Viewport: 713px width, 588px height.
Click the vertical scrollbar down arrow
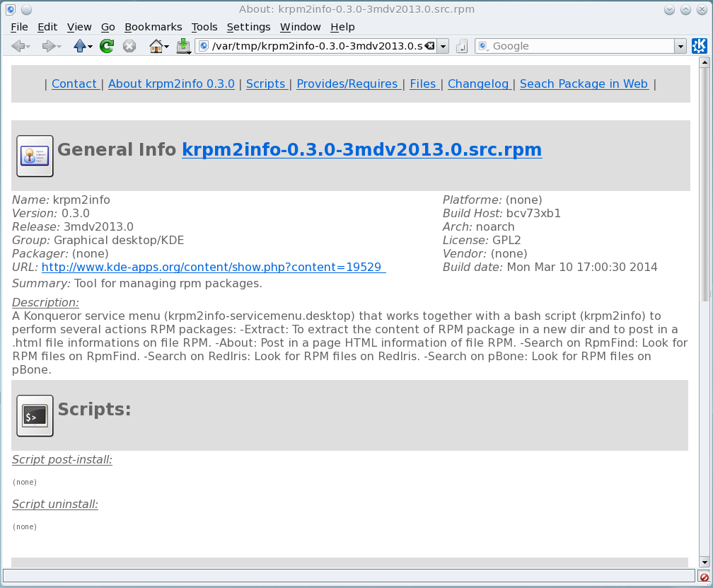pos(705,562)
